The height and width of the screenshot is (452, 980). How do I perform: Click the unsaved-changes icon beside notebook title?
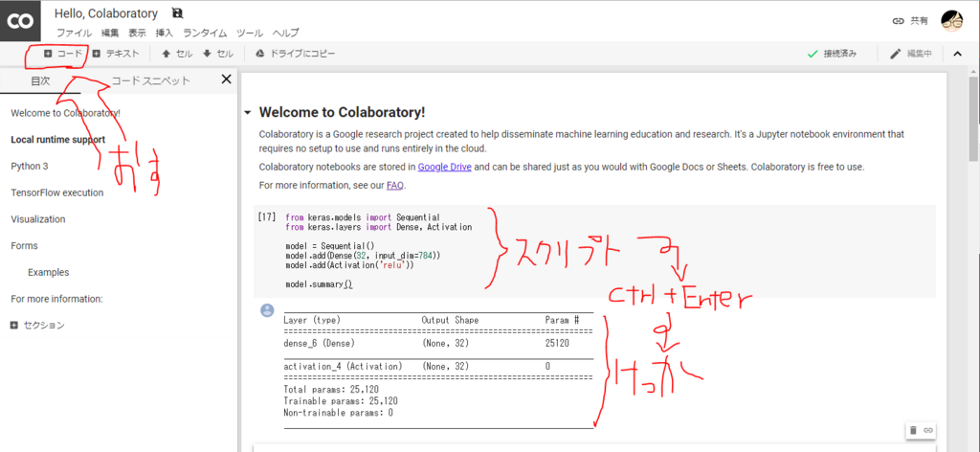coord(177,13)
